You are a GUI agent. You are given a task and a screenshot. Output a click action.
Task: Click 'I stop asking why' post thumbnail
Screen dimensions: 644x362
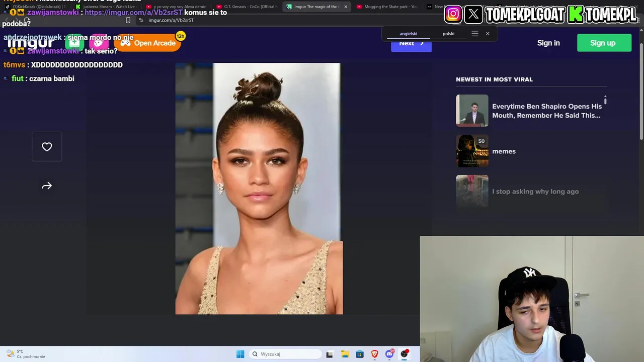[472, 191]
